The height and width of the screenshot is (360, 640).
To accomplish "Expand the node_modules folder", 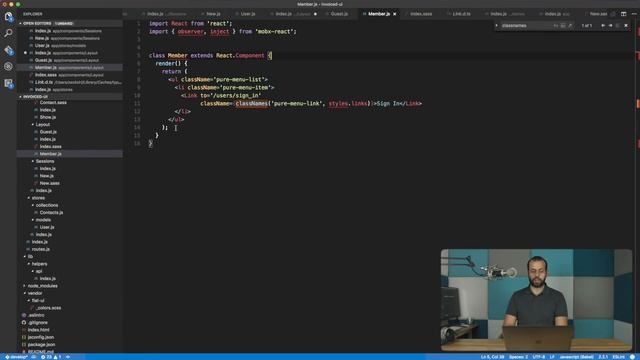I will tap(42, 286).
